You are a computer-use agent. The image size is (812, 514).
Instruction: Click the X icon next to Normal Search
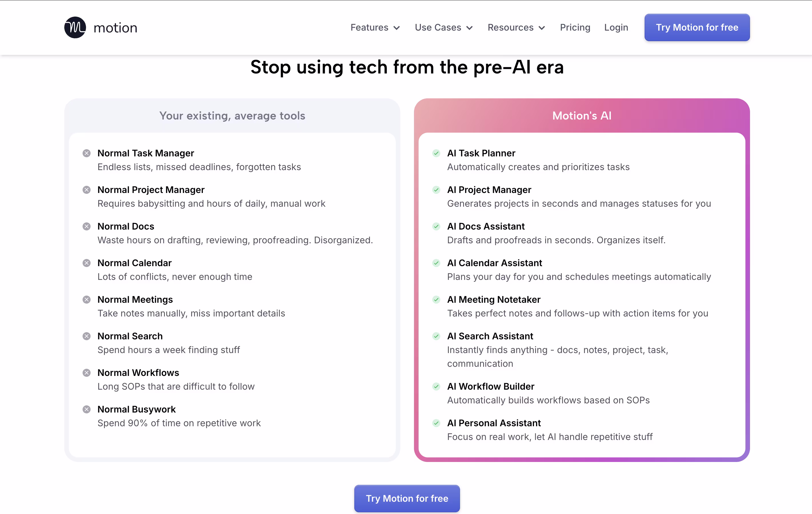(87, 336)
